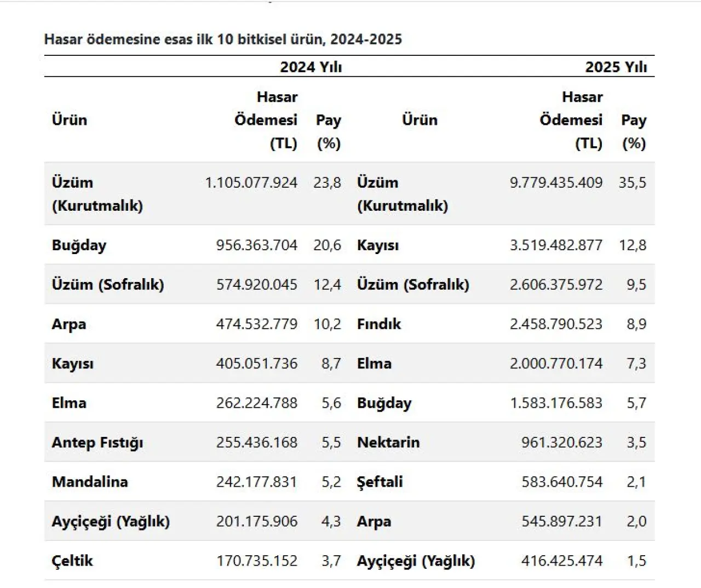Click the 23,8 percent share cell

tap(327, 182)
